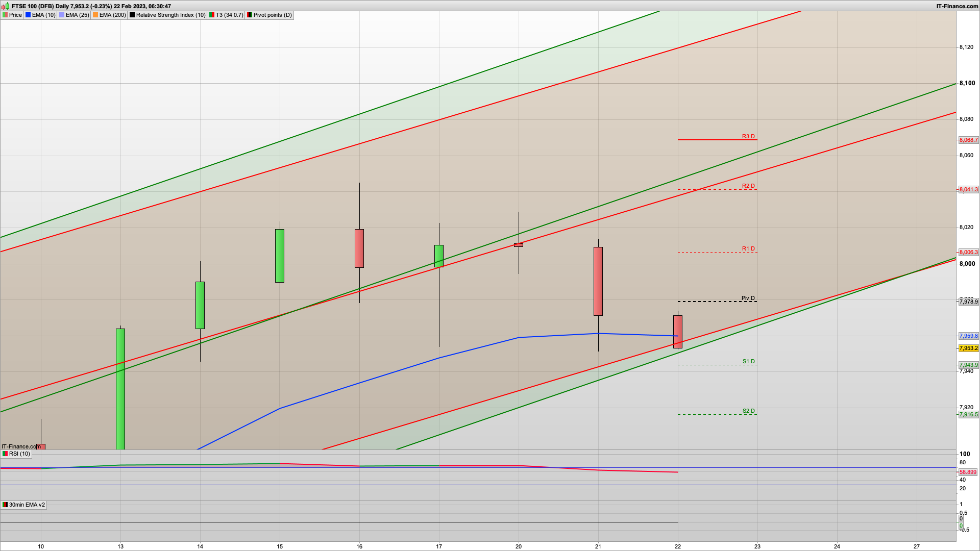The height and width of the screenshot is (551, 980).
Task: Click the Price indicator color icon
Action: [5, 15]
